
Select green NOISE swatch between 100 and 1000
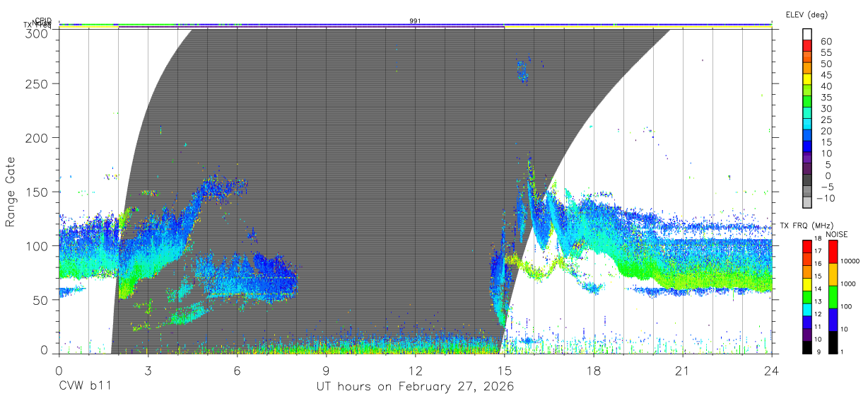click(832, 297)
